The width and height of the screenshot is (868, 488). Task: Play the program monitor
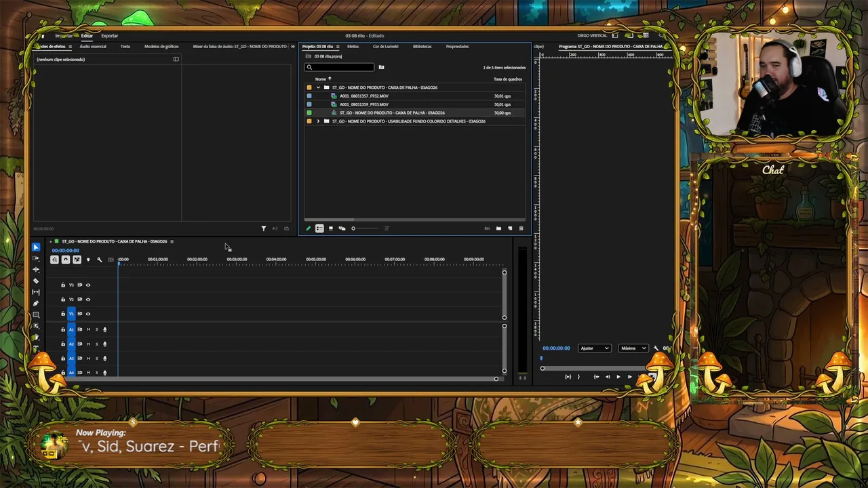pos(618,377)
